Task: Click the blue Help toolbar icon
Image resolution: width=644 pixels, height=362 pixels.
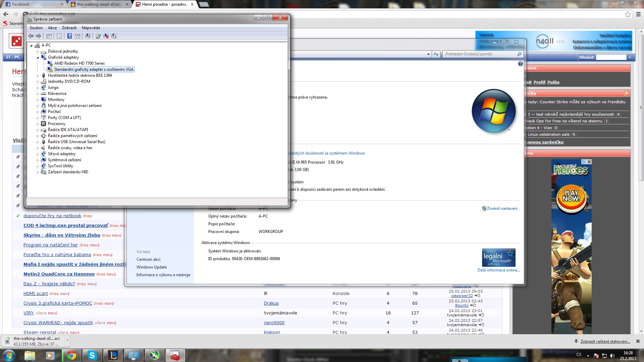Action: pyautogui.click(x=69, y=36)
